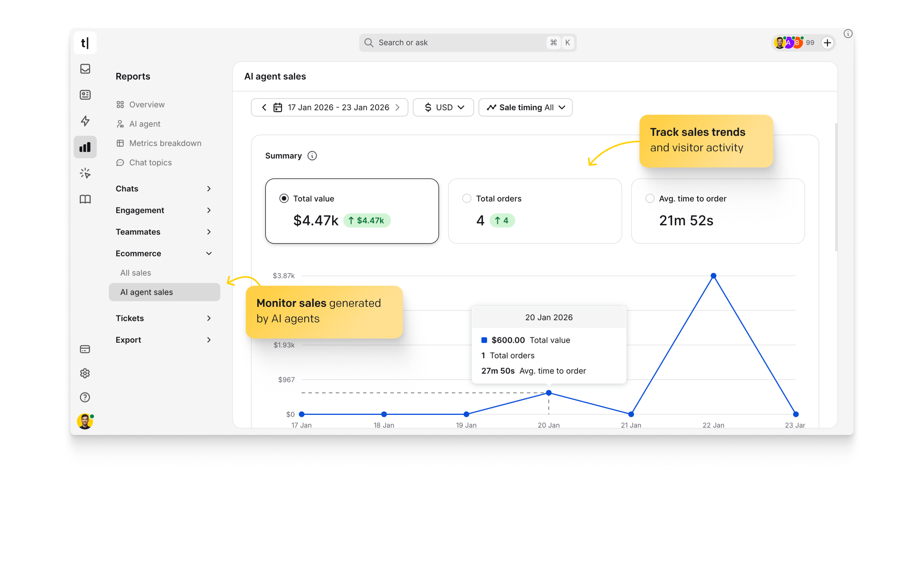Click the add teammate plus button
924x563 pixels.
pyautogui.click(x=828, y=42)
